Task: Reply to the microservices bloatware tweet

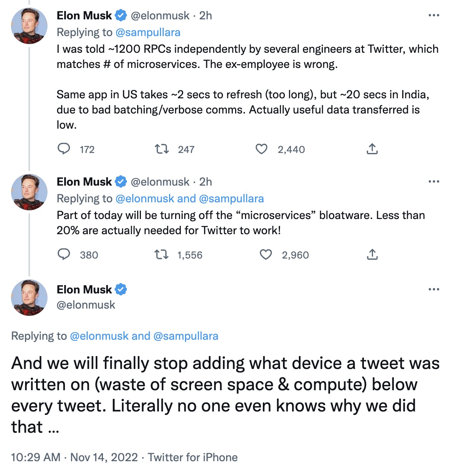Action: pos(64,254)
